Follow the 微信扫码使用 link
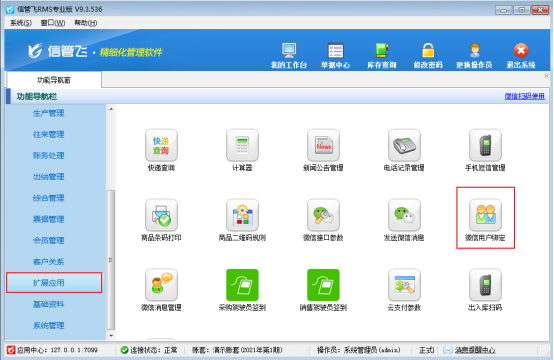554x360 pixels. pos(525,96)
